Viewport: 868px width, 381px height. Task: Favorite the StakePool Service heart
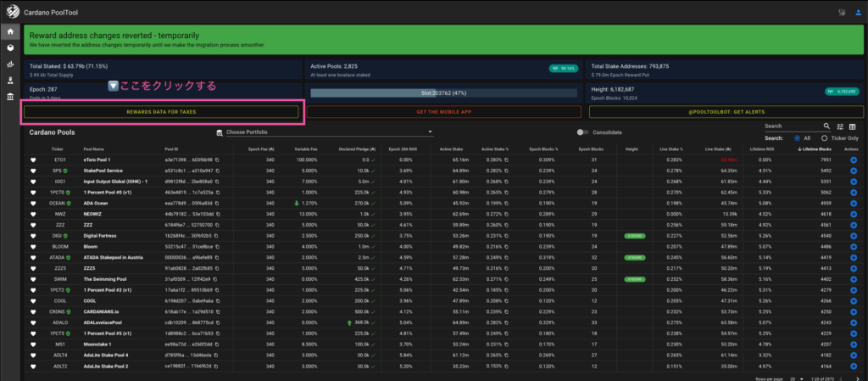point(33,171)
